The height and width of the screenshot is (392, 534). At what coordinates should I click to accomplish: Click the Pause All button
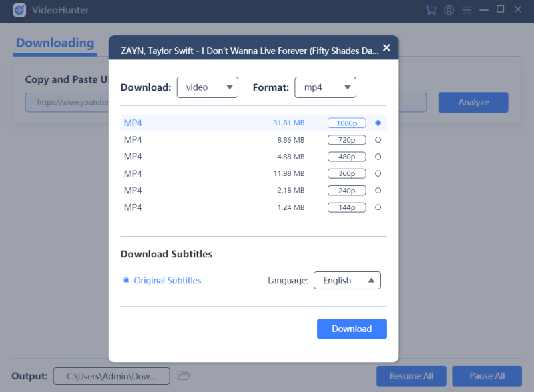pos(487,376)
